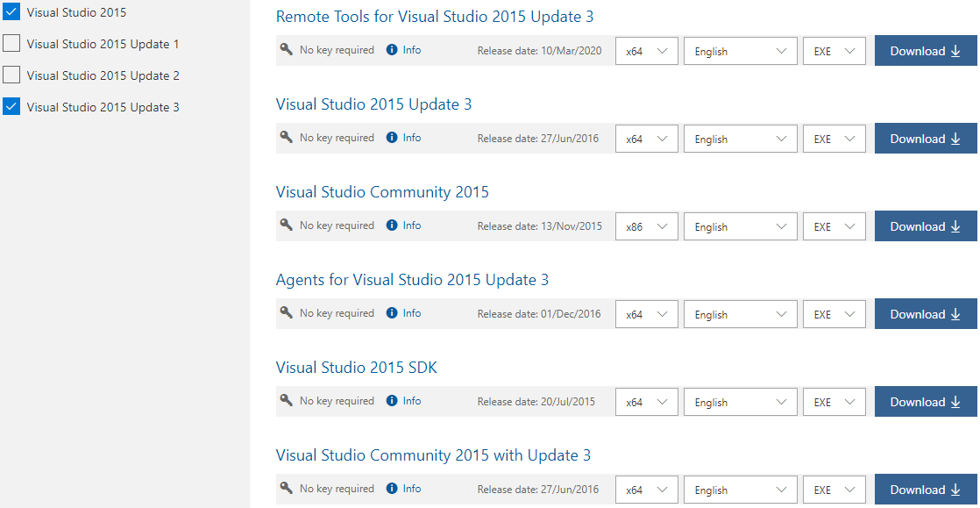Click Info icon in Agents for Visual Studio row
The image size is (980, 508).
[392, 313]
